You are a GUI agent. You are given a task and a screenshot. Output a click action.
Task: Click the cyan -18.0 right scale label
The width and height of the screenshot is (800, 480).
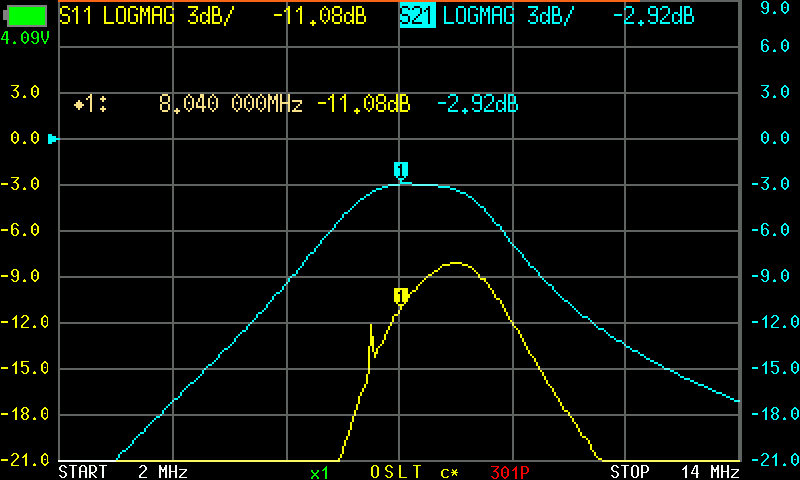[x=775, y=414]
